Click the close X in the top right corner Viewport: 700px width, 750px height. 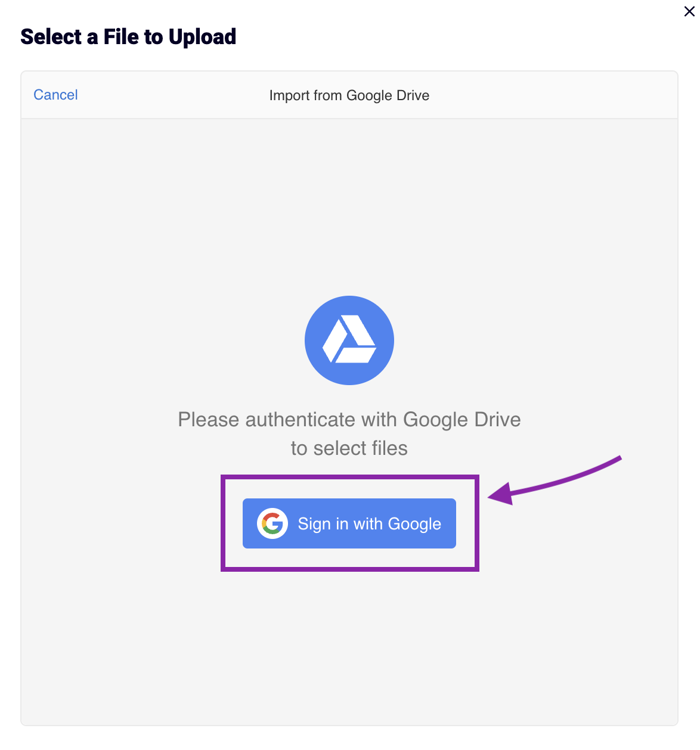coord(689,11)
